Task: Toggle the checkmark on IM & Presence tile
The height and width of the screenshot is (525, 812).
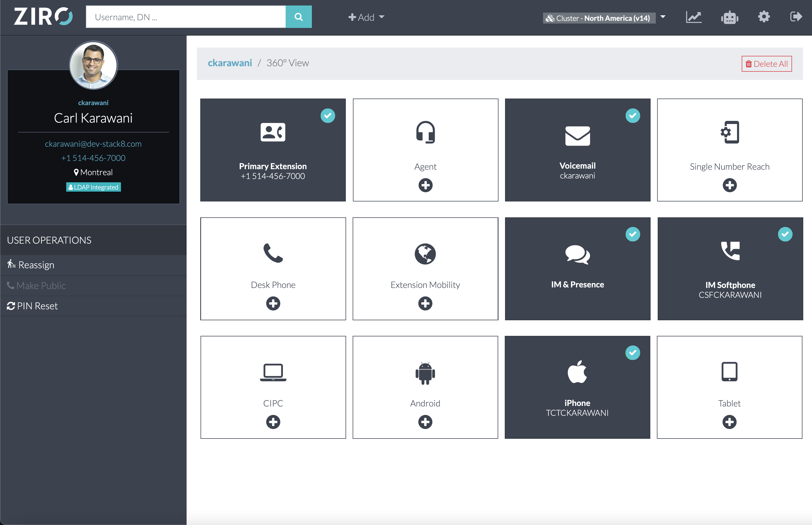Action: (x=633, y=234)
